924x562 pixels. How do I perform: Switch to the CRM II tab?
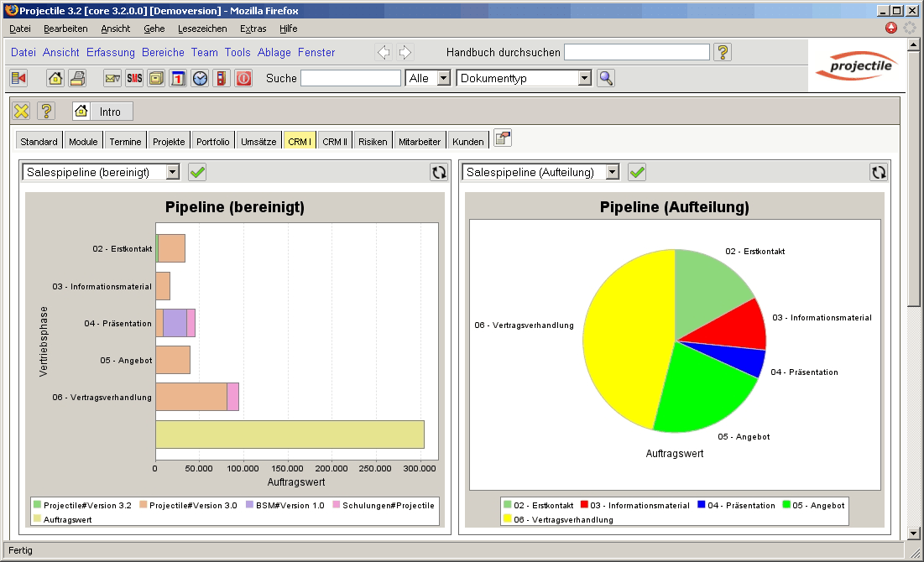(x=335, y=142)
